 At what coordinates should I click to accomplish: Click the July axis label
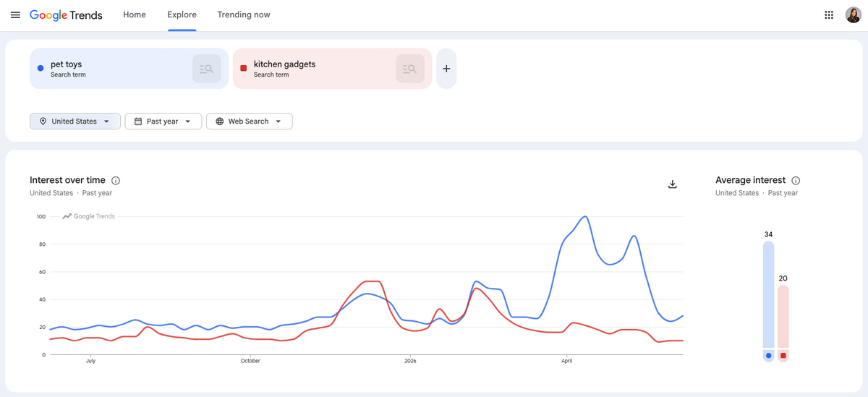point(90,361)
